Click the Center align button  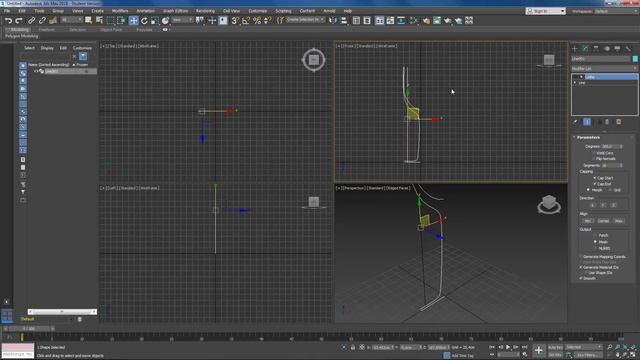[x=603, y=221]
